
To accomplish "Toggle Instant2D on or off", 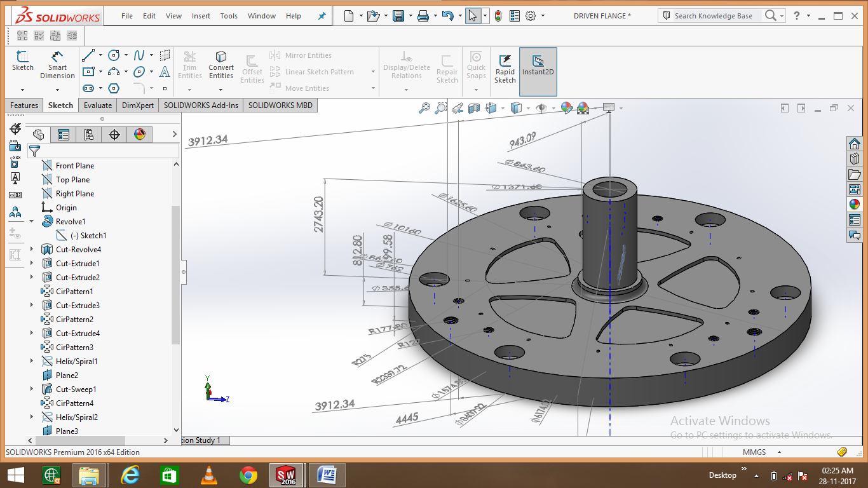I will pyautogui.click(x=538, y=64).
